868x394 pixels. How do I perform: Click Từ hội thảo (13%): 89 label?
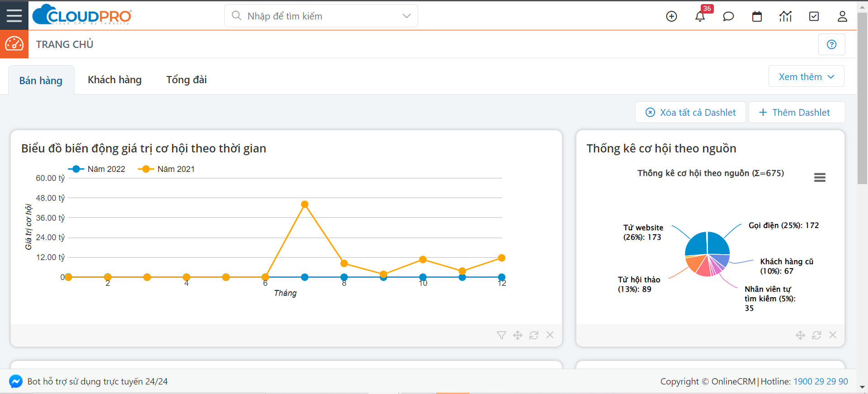coord(639,284)
